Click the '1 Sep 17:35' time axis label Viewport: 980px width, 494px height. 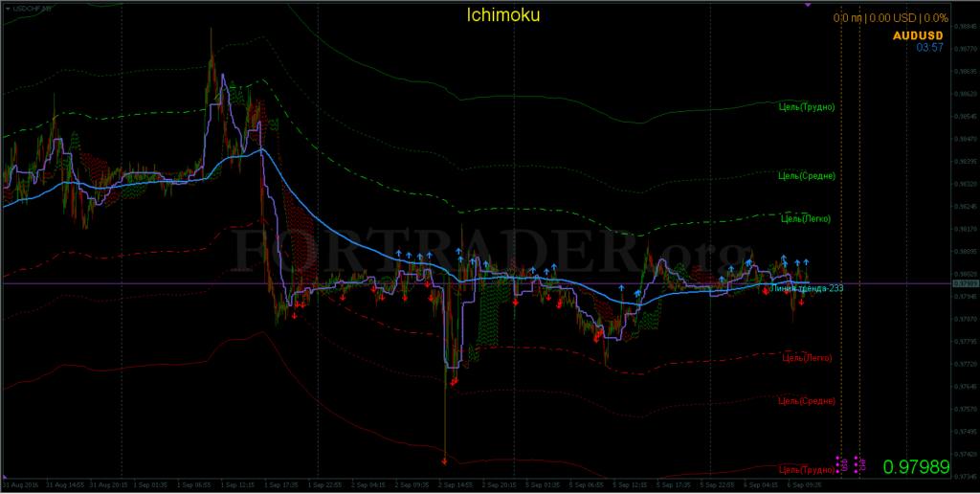click(x=280, y=484)
